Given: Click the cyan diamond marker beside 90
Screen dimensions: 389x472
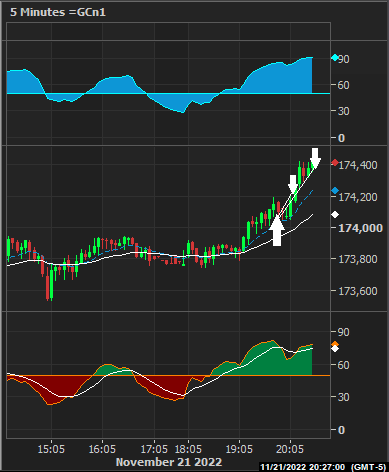Looking at the screenshot, I should click(335, 58).
